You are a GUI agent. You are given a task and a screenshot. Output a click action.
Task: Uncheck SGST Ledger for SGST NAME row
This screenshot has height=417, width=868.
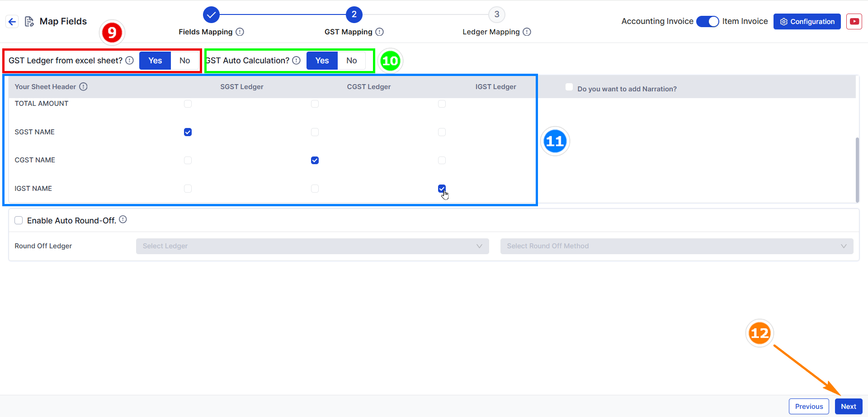click(x=188, y=132)
